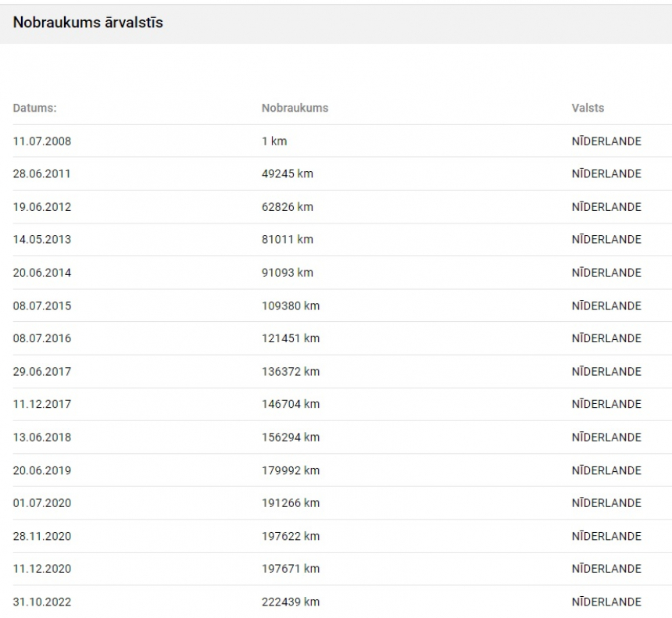The width and height of the screenshot is (672, 618).
Task: Click the 49245 km mileage value
Action: coord(287,174)
